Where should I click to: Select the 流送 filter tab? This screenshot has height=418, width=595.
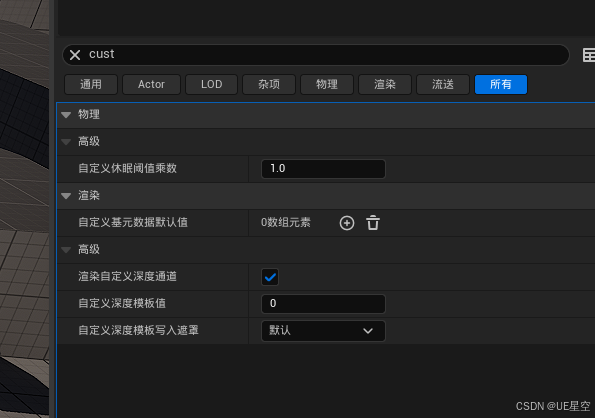coord(443,84)
